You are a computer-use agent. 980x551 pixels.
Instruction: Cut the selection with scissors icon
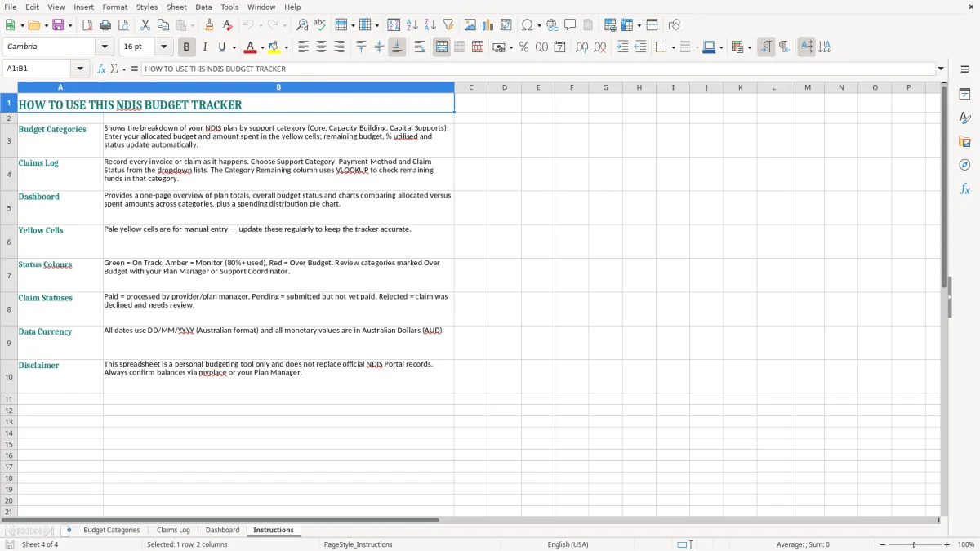coord(145,25)
